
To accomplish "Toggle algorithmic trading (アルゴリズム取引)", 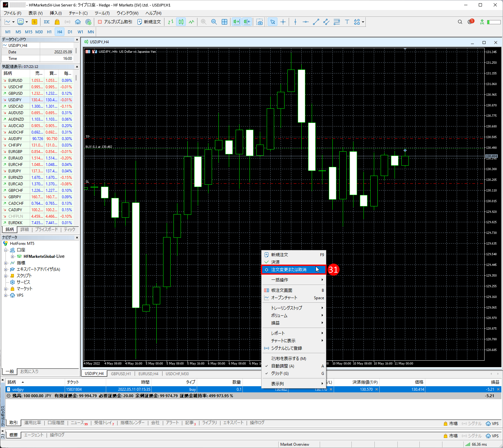I will click(115, 22).
